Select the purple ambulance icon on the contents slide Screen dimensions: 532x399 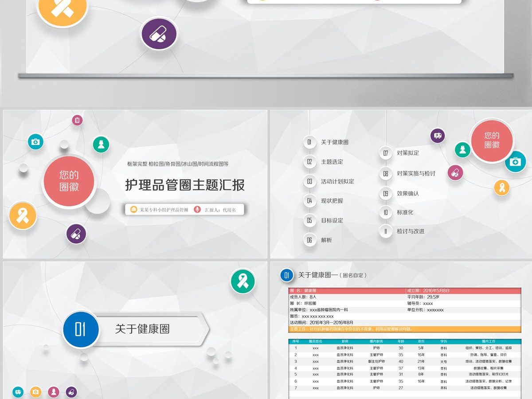point(438,135)
